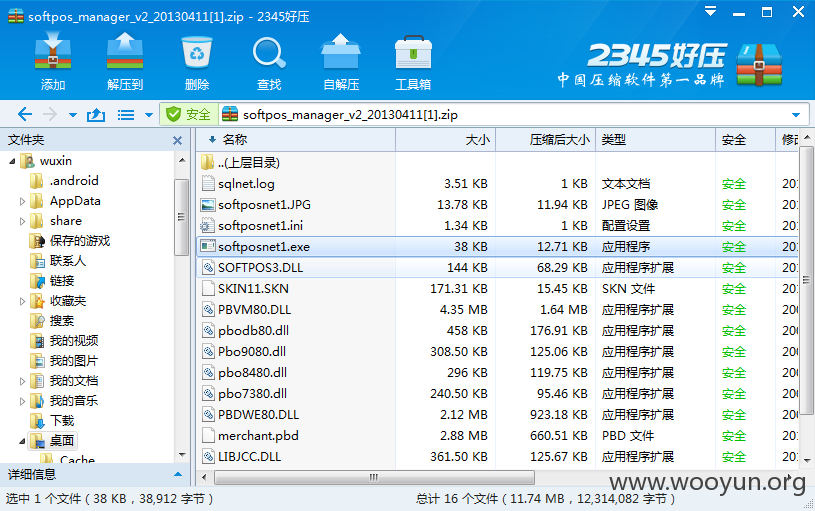The width and height of the screenshot is (815, 511).
Task: Select the sqlnet.log file
Action: (499, 184)
